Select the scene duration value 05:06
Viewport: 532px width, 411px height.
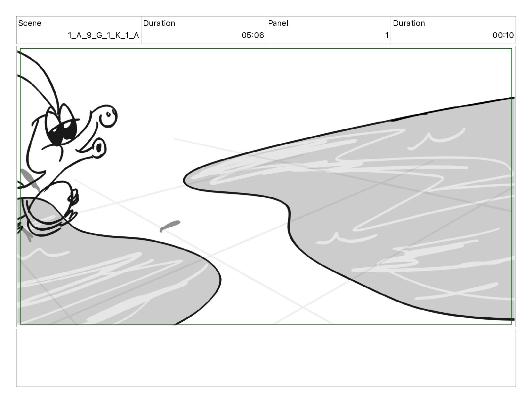coord(253,35)
